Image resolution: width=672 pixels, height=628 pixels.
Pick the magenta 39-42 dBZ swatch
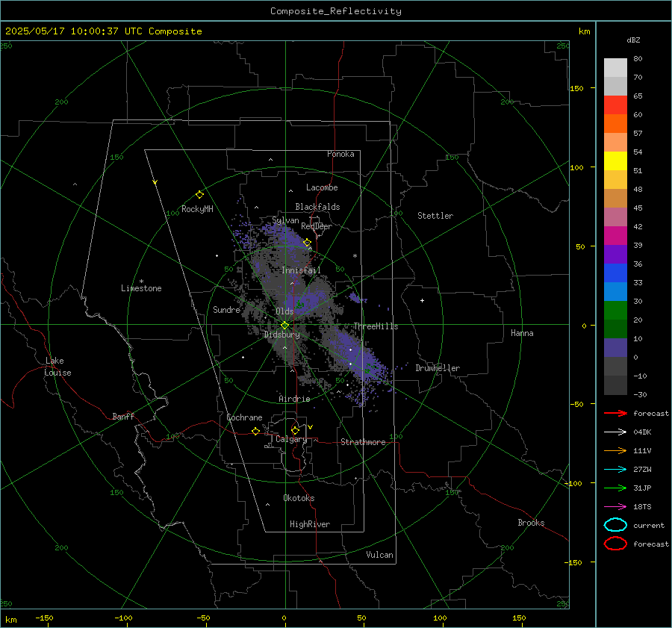pos(615,236)
